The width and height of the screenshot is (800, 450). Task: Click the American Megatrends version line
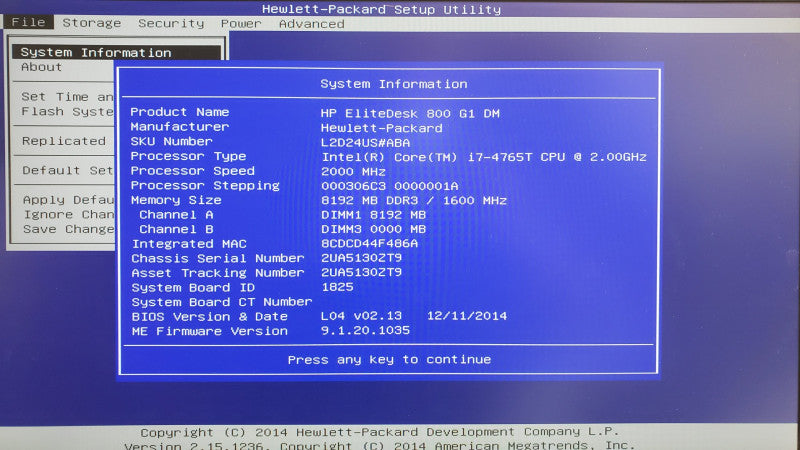pyautogui.click(x=380, y=445)
